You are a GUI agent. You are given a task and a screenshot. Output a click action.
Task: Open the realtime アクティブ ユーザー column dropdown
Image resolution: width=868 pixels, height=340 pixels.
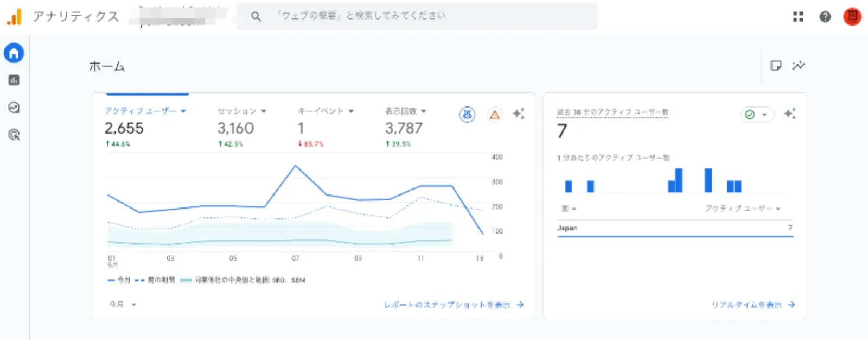(x=743, y=209)
